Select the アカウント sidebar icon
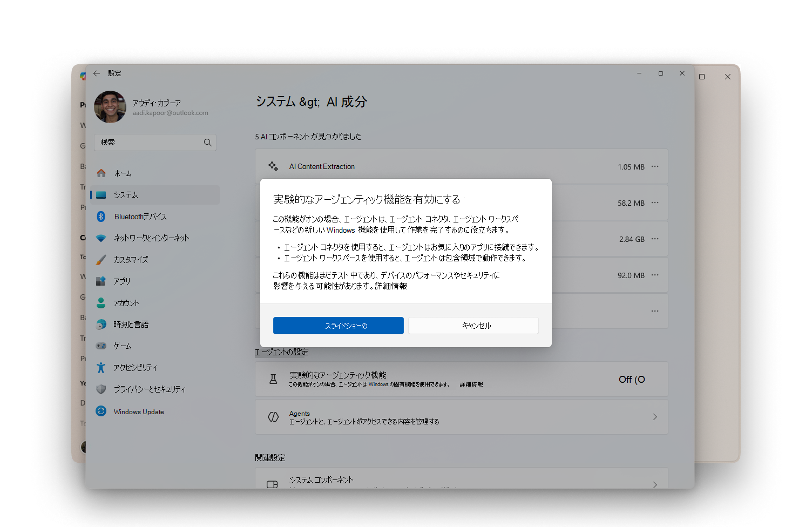The width and height of the screenshot is (812, 527). pos(101,303)
